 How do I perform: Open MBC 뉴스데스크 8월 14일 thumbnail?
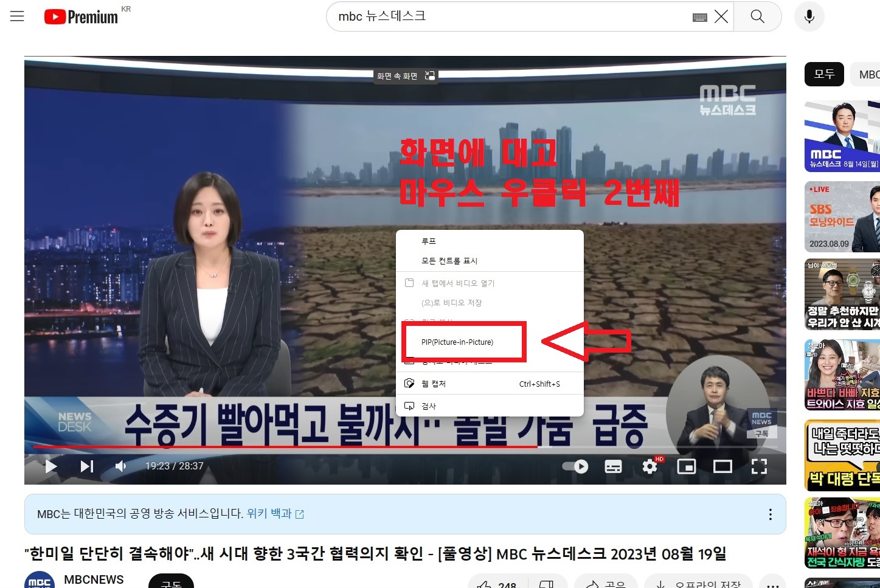[842, 136]
